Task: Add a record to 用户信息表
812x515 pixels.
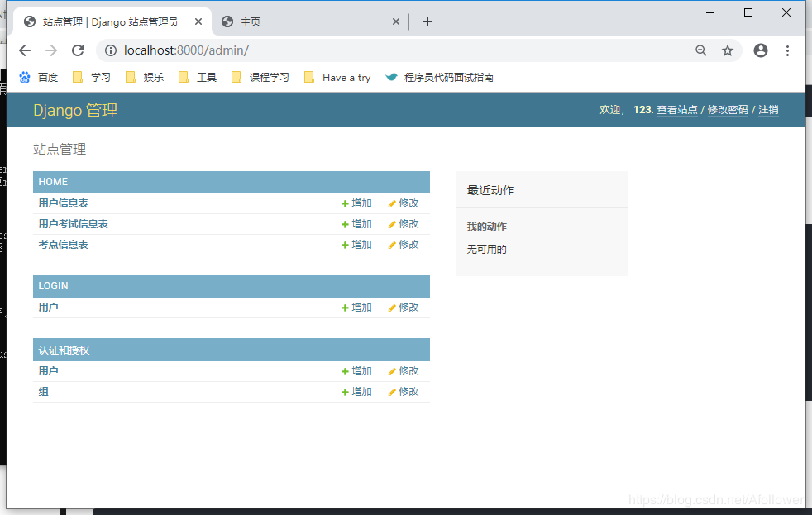Action: (x=356, y=203)
